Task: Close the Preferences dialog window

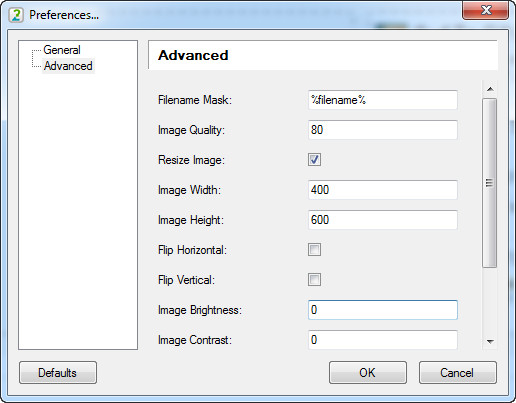Action: [x=485, y=10]
